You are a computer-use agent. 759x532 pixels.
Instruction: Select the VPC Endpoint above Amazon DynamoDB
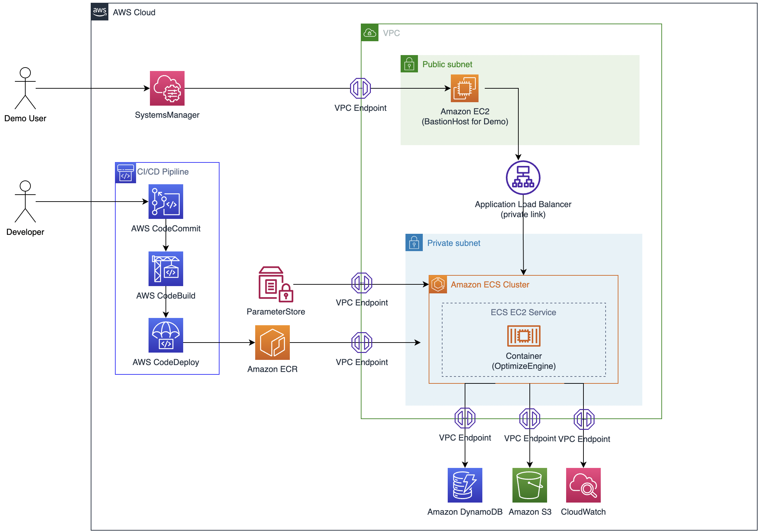click(465, 418)
